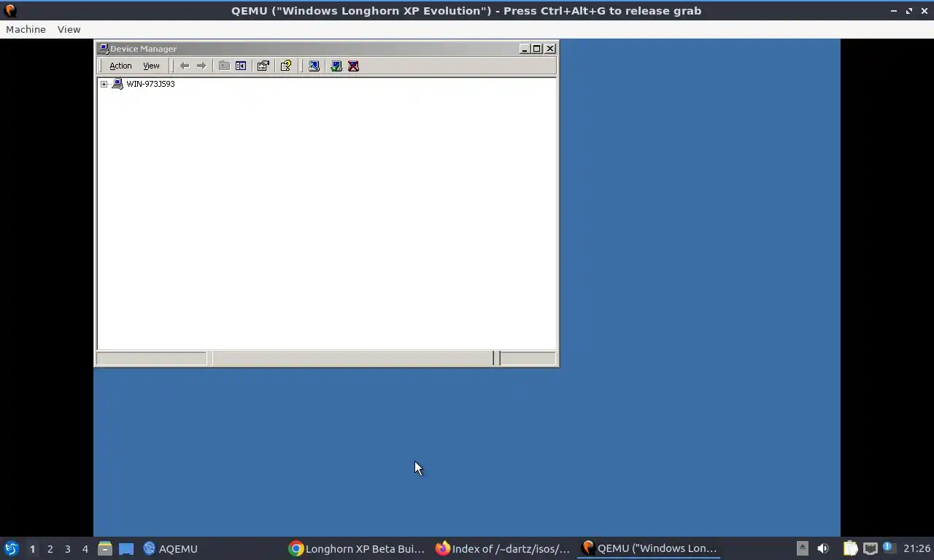Maximize the Device Manager window

coord(537,49)
